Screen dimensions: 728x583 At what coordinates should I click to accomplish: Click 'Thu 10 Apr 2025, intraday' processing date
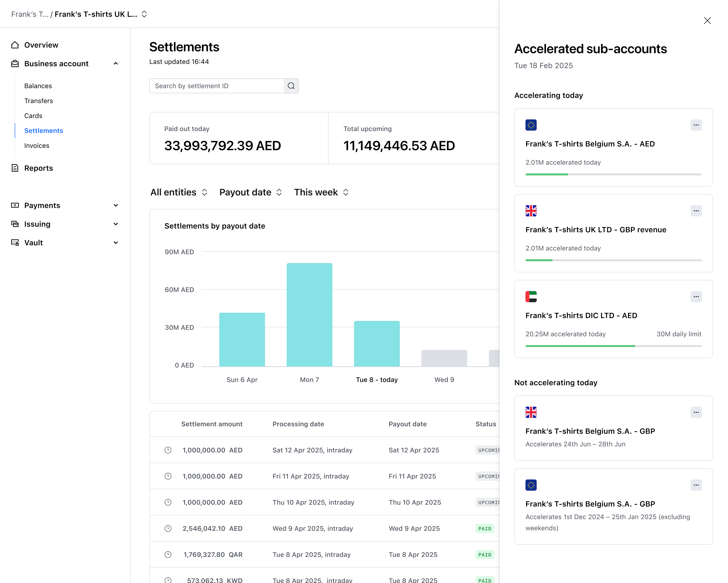(x=313, y=502)
